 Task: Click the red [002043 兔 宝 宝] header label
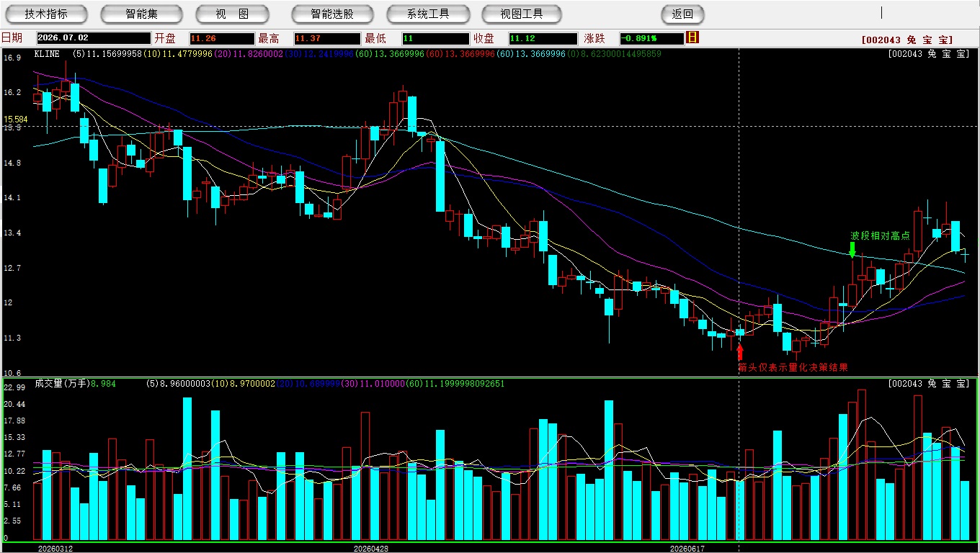(907, 40)
